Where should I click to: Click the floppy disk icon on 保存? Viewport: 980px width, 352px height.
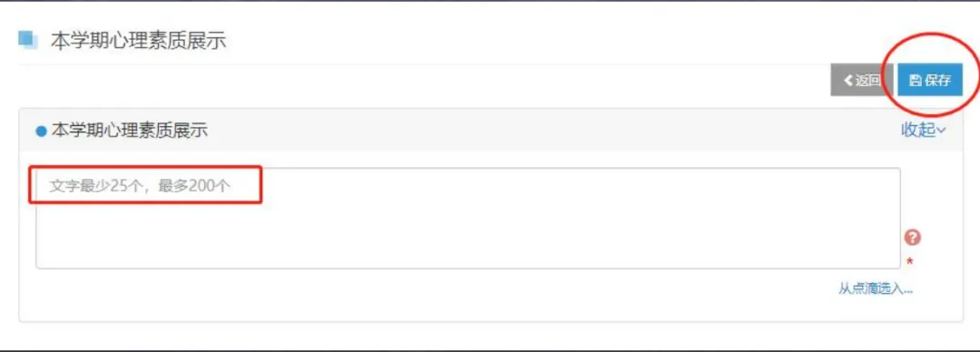(x=915, y=81)
